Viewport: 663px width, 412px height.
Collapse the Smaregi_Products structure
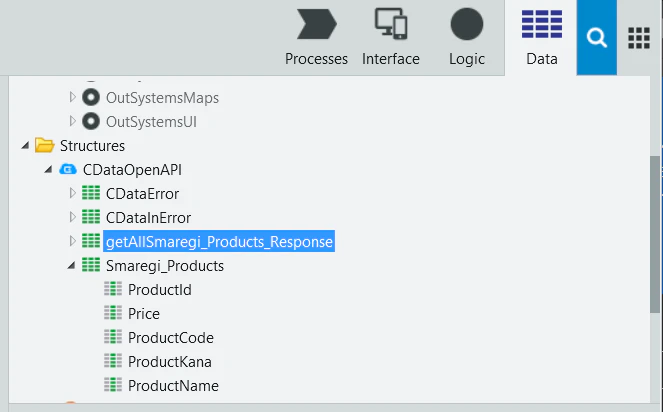coord(71,266)
